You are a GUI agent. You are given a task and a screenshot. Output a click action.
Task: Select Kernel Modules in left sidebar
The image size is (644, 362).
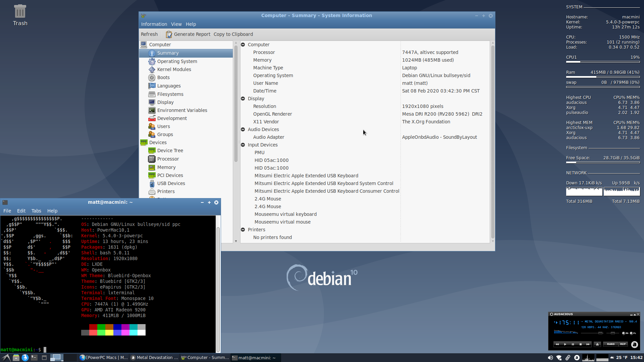coord(174,69)
